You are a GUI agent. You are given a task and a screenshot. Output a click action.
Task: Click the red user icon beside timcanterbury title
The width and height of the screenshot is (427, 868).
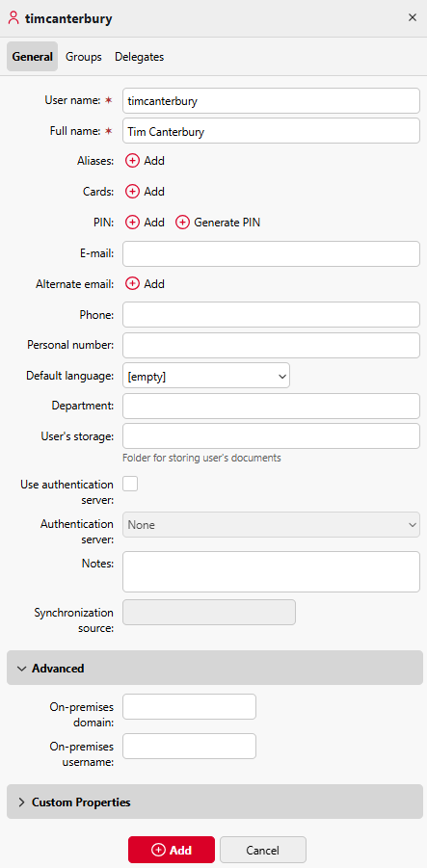click(13, 18)
